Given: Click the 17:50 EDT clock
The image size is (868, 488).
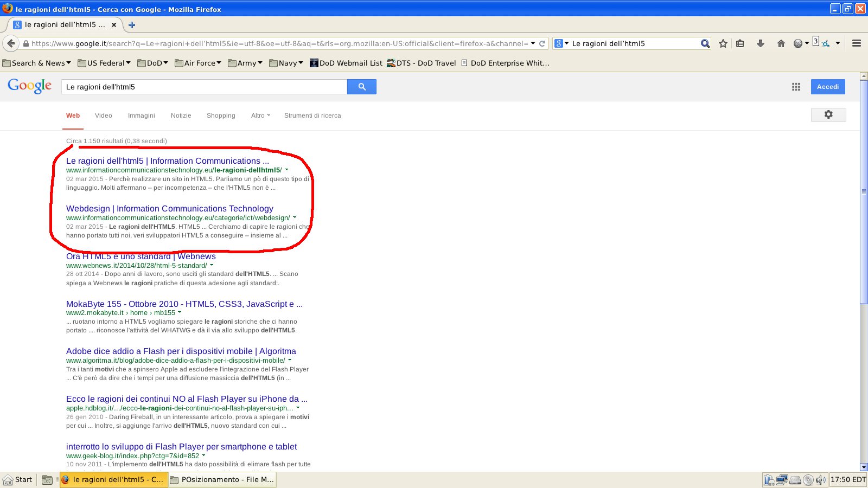Looking at the screenshot, I should tap(848, 480).
